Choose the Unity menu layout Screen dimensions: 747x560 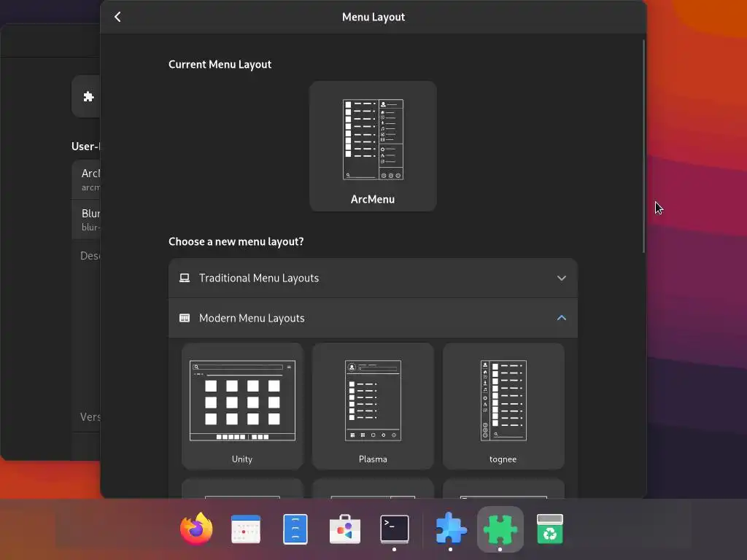[x=242, y=406]
